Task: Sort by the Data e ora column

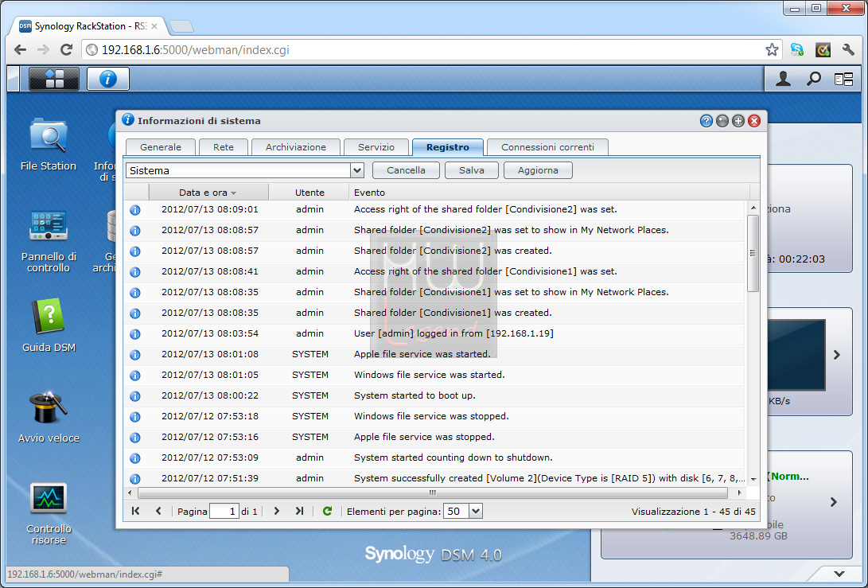Action: [208, 192]
